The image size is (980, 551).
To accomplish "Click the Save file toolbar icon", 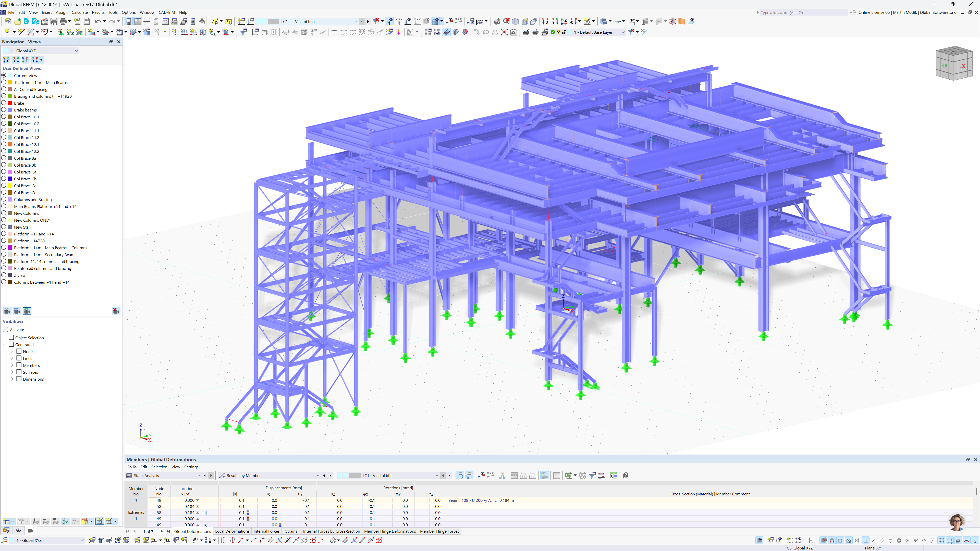I will [54, 21].
